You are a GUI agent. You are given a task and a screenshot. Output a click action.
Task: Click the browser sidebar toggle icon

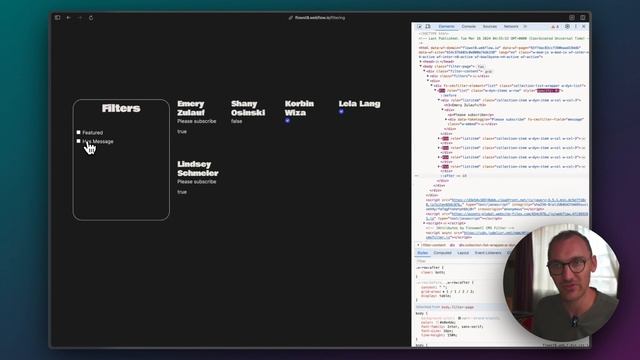pyautogui.click(x=58, y=18)
